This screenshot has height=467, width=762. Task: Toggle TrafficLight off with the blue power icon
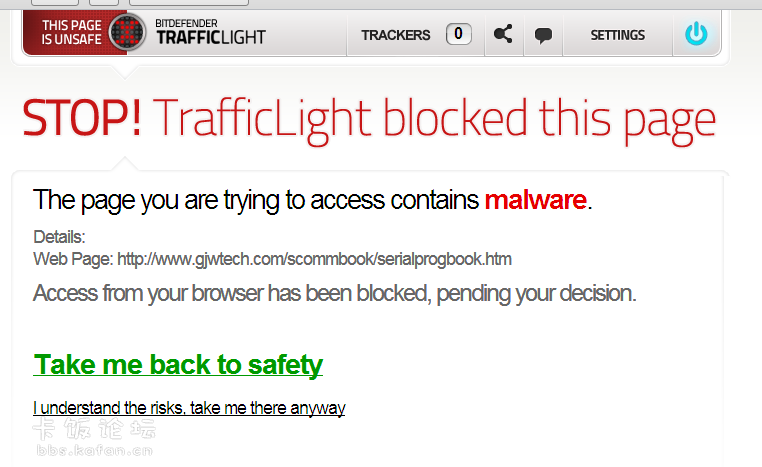coord(696,34)
